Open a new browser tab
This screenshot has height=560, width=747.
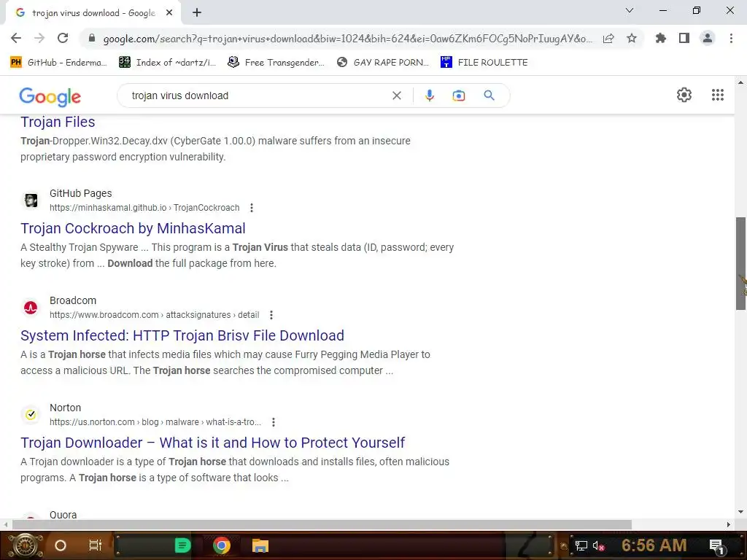point(197,13)
